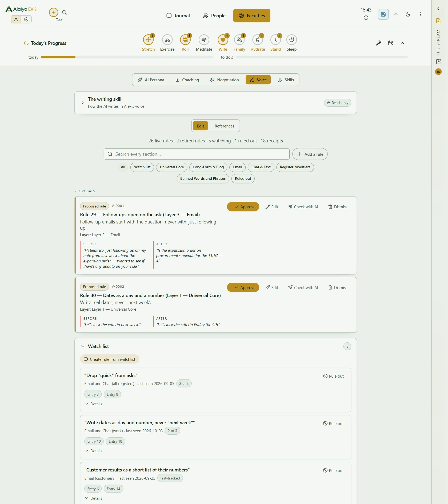Open the wrench settings icon
The image size is (448, 504).
(378, 43)
